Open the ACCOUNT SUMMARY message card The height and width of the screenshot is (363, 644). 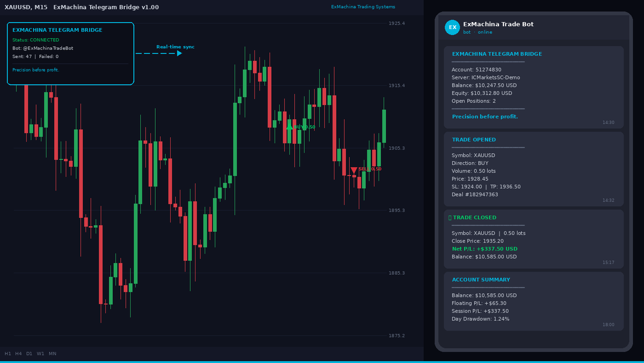[x=533, y=301]
